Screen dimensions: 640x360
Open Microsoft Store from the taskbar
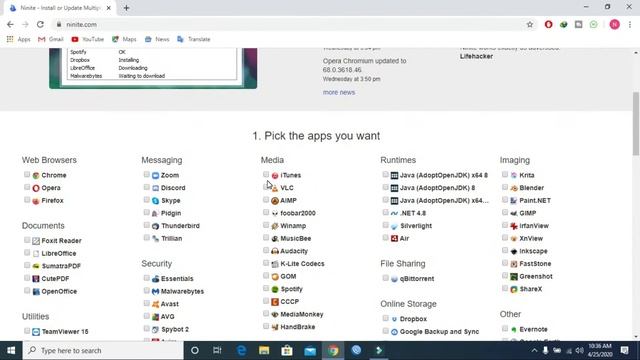pos(287,350)
